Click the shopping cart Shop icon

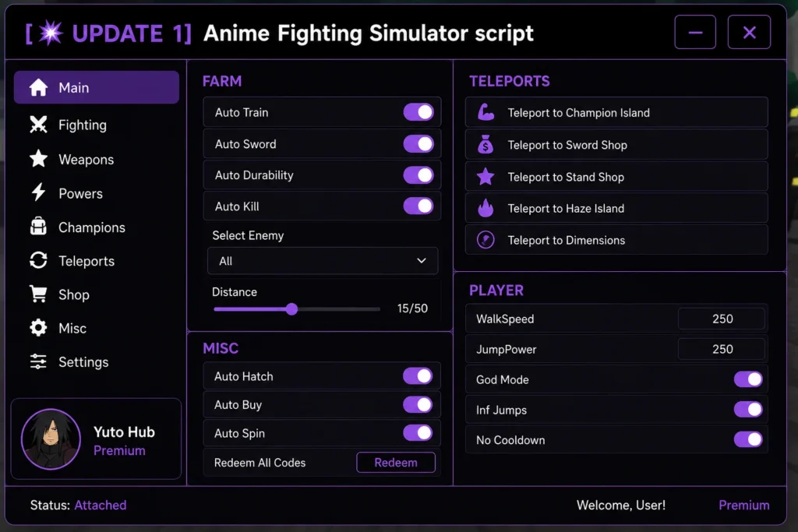point(38,294)
